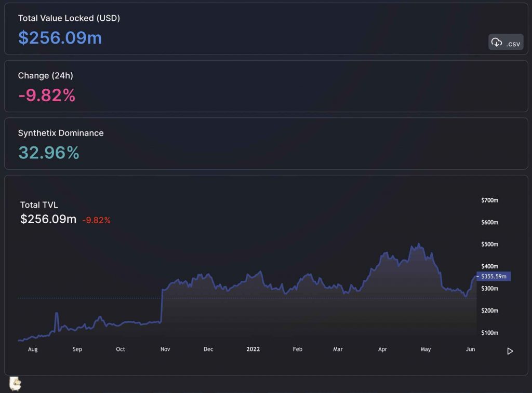Viewport: 532px width, 393px height.
Task: Click the cloud-arrow symbol on the export control
Action: point(497,42)
